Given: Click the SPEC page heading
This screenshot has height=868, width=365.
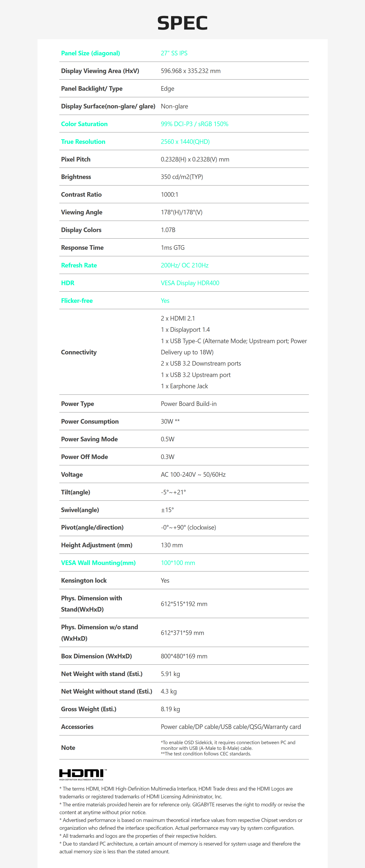Looking at the screenshot, I should tap(182, 23).
